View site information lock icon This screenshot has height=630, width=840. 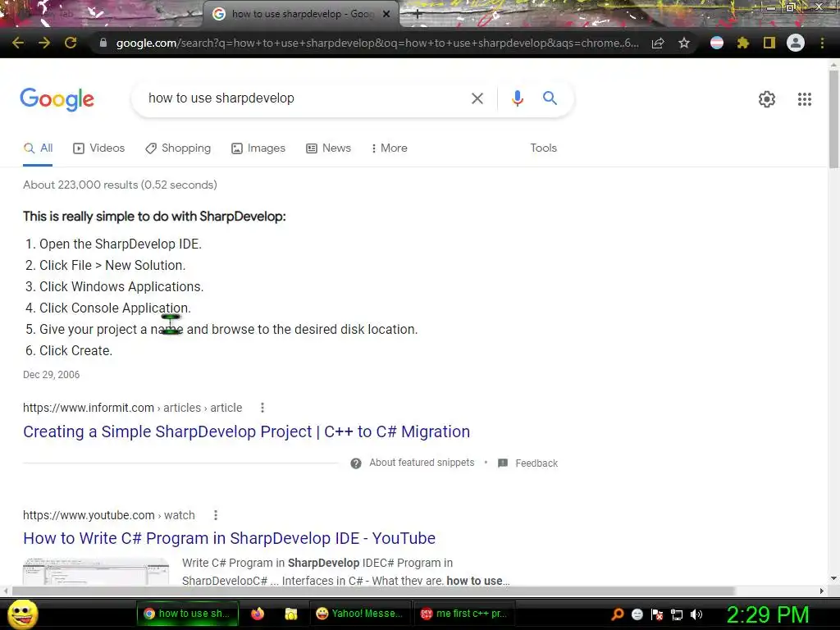(x=103, y=43)
